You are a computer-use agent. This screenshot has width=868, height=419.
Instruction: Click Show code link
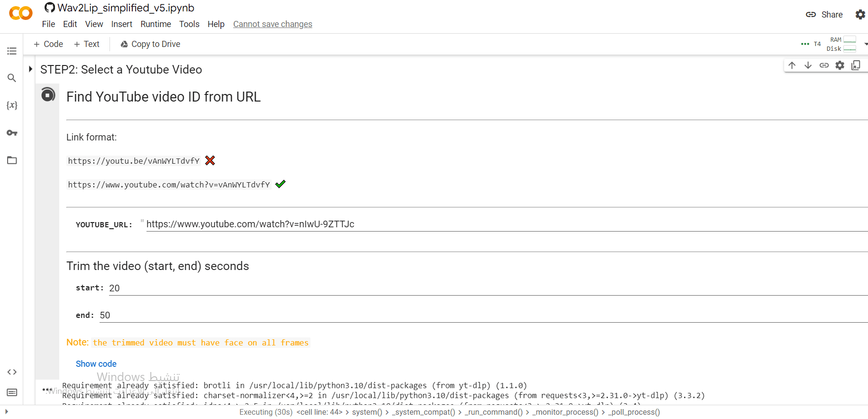pyautogui.click(x=96, y=364)
